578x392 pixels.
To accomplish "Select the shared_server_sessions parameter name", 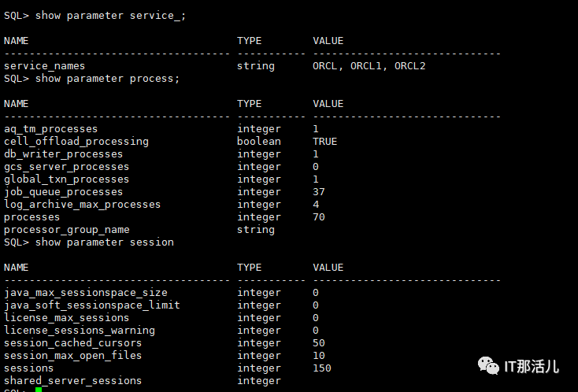I will [72, 380].
